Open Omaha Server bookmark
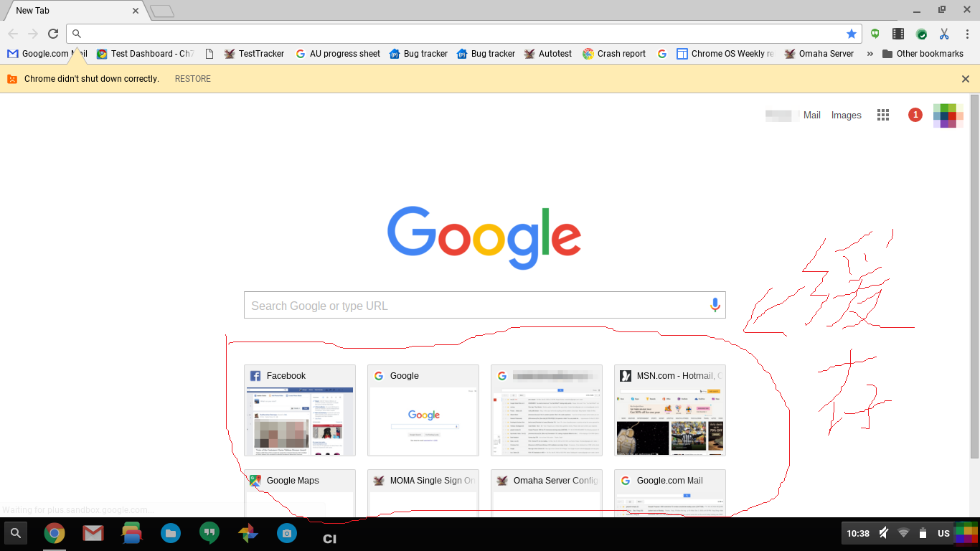This screenshot has width=980, height=551. [819, 54]
